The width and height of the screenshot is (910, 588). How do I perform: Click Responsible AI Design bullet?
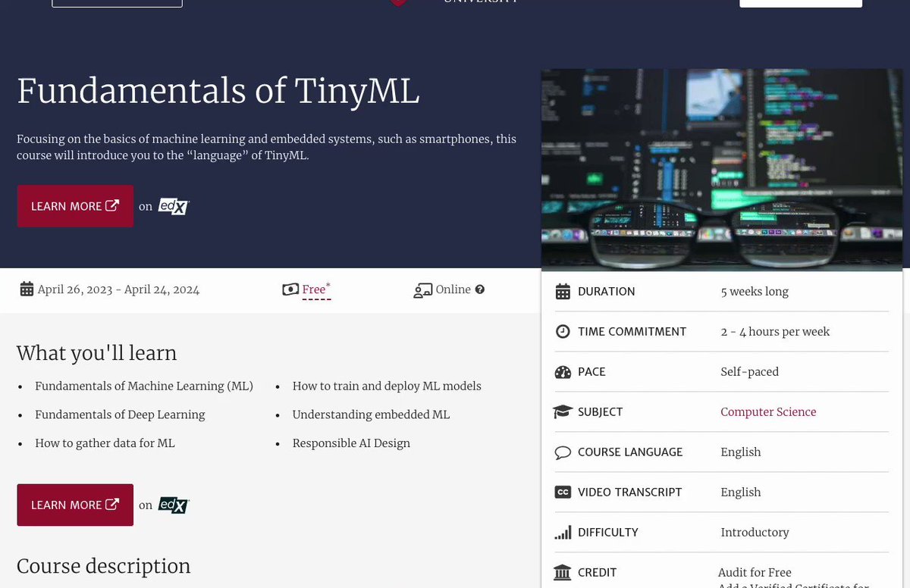pos(351,443)
